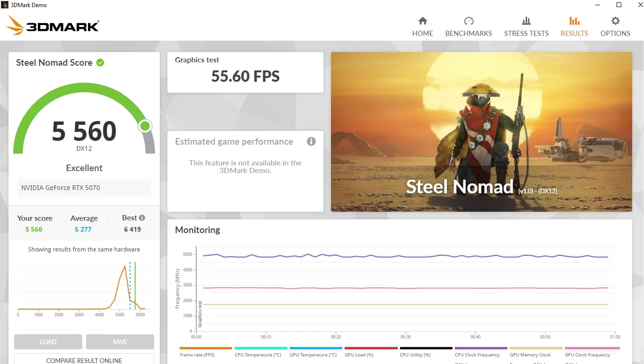
Task: Click the 'not available in the 3DMark Demo' message
Action: [245, 166]
